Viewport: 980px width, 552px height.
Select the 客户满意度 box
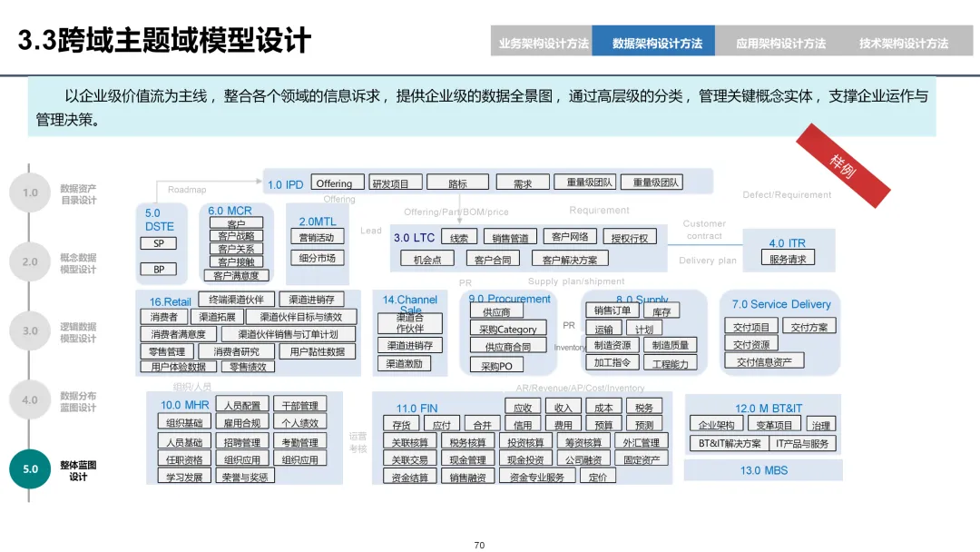236,275
